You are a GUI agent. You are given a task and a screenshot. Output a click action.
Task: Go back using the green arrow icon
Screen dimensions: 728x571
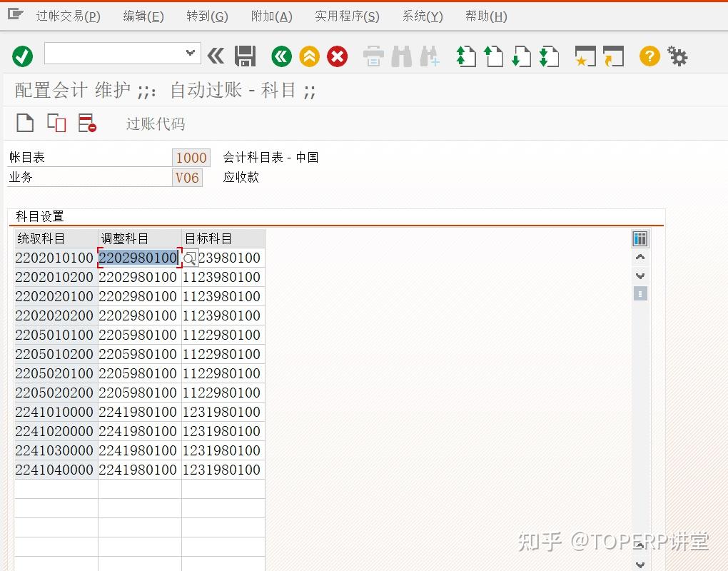(x=280, y=56)
